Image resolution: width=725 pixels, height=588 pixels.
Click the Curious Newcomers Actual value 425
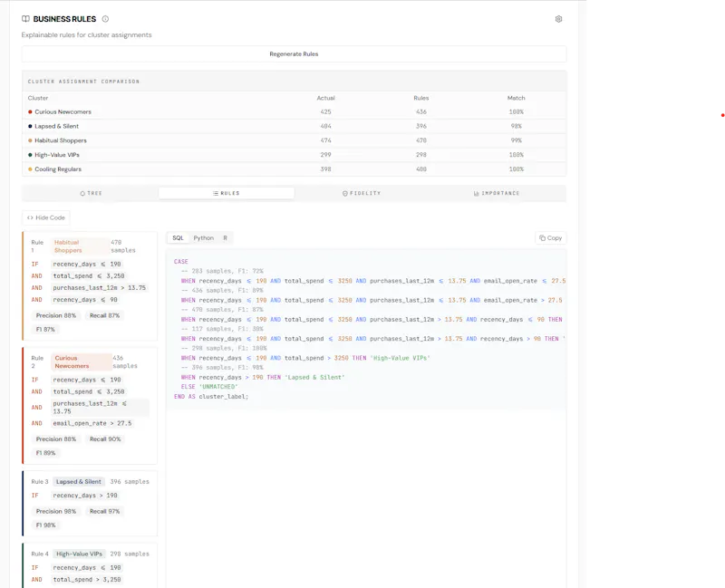pyautogui.click(x=325, y=111)
